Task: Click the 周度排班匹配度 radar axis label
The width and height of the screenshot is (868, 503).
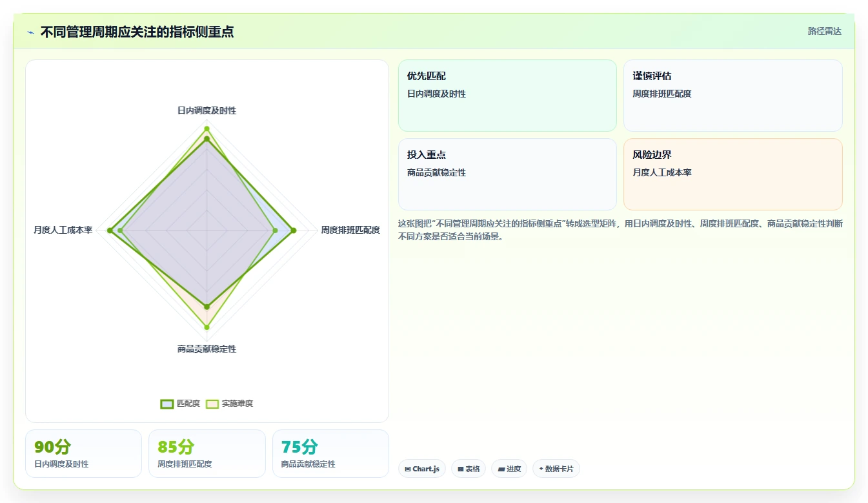Action: [x=350, y=230]
